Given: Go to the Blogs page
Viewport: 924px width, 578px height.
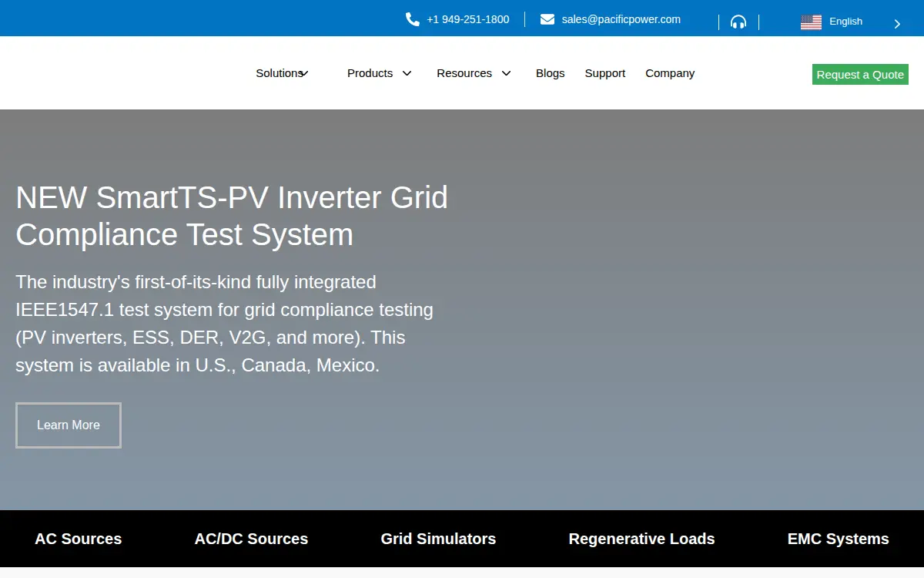Looking at the screenshot, I should pos(551,73).
